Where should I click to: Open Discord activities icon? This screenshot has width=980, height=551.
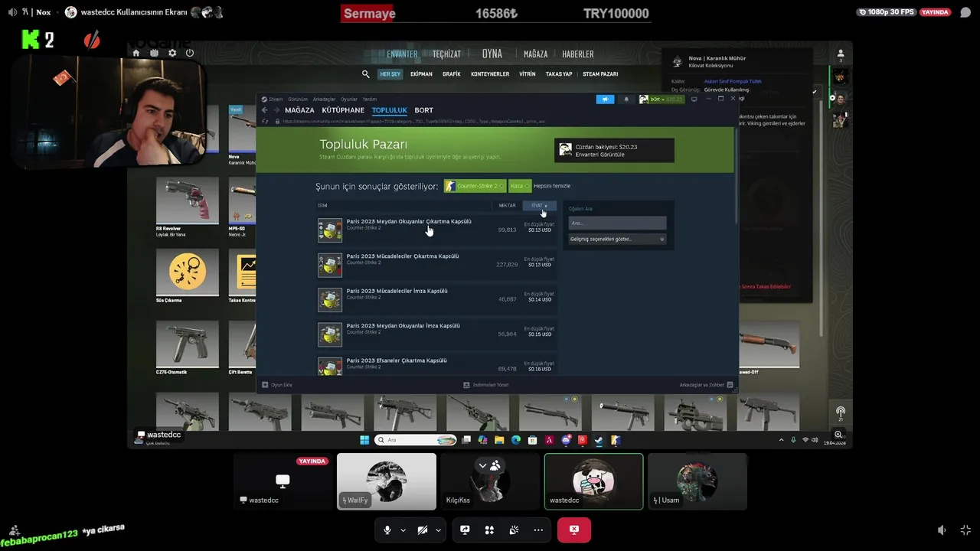pos(489,530)
